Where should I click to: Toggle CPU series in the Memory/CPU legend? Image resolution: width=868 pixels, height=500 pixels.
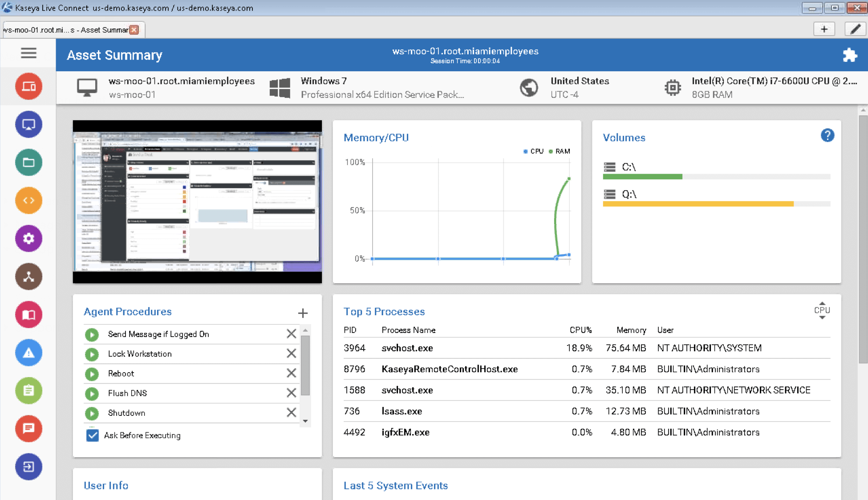[533, 151]
